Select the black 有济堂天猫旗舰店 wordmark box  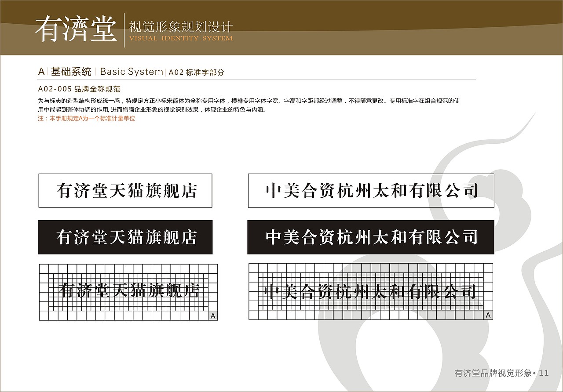coord(125,237)
